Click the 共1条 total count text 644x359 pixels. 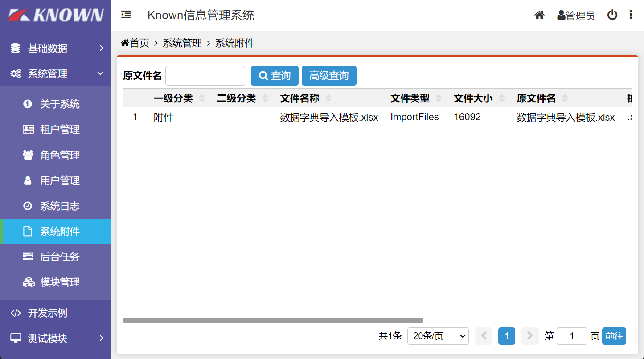tap(390, 336)
